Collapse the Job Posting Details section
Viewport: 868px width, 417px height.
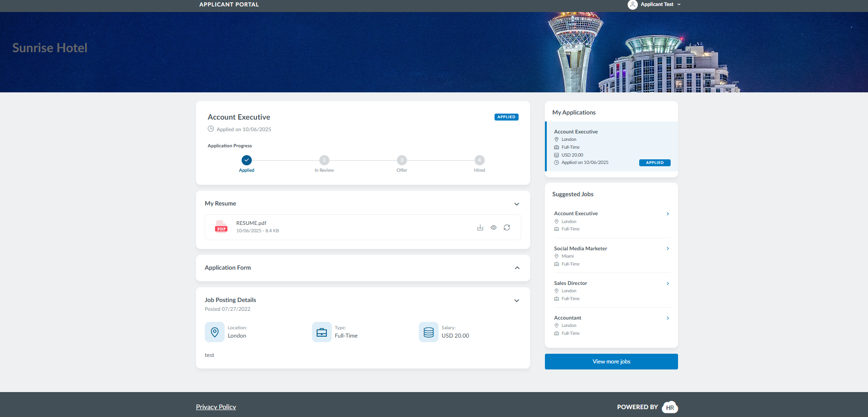(x=517, y=301)
